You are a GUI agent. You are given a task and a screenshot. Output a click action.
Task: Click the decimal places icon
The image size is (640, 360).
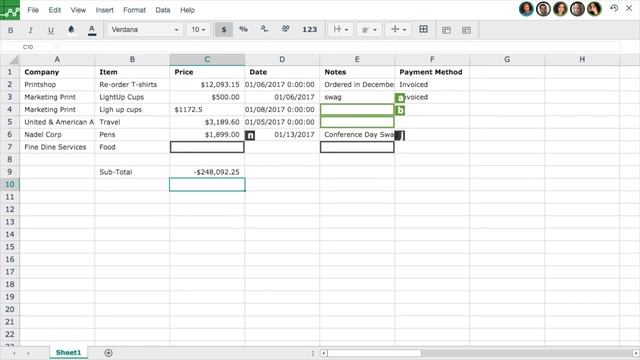point(264,29)
